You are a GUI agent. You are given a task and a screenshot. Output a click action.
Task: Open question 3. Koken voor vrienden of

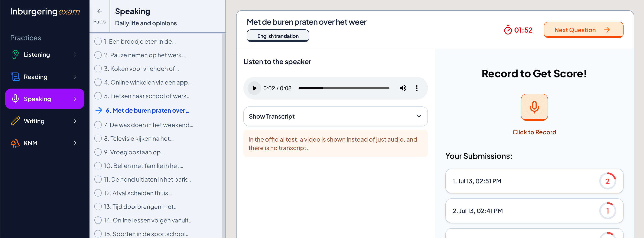click(141, 69)
